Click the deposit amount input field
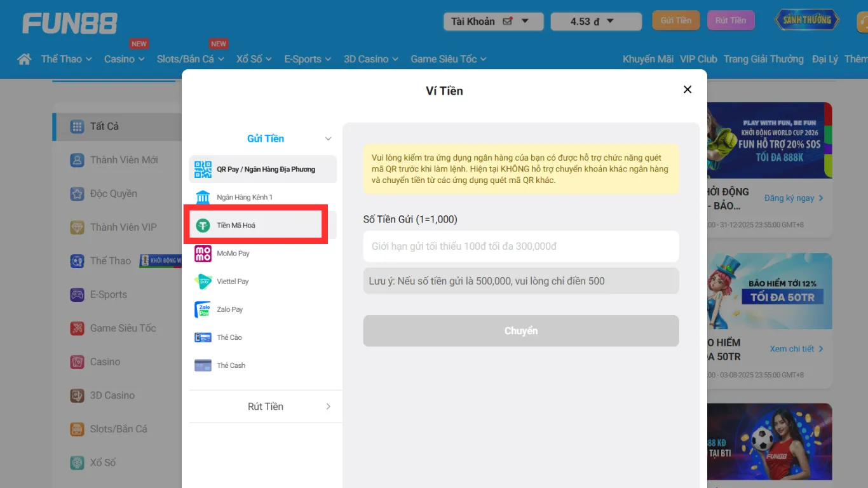 pos(520,247)
